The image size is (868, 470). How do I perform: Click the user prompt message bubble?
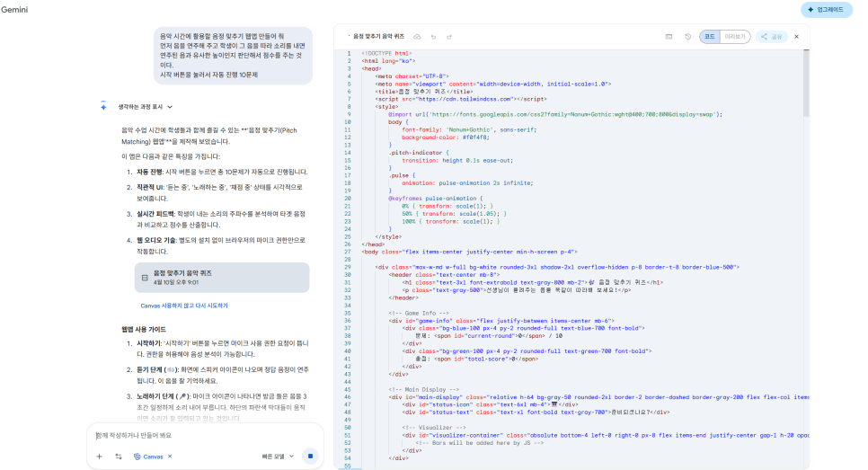click(x=233, y=56)
